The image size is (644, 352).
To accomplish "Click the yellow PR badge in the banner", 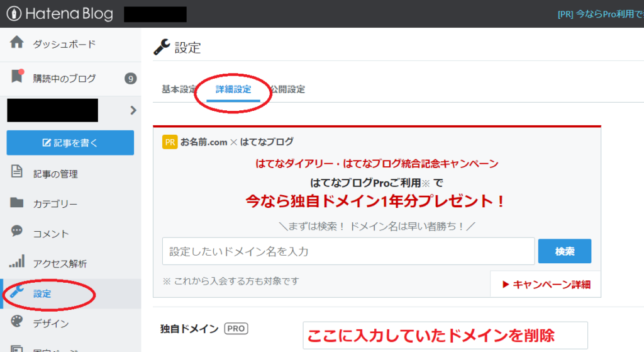I will (170, 142).
